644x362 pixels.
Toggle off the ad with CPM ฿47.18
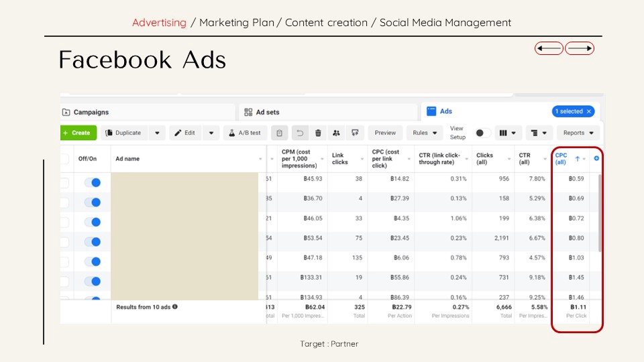click(93, 261)
